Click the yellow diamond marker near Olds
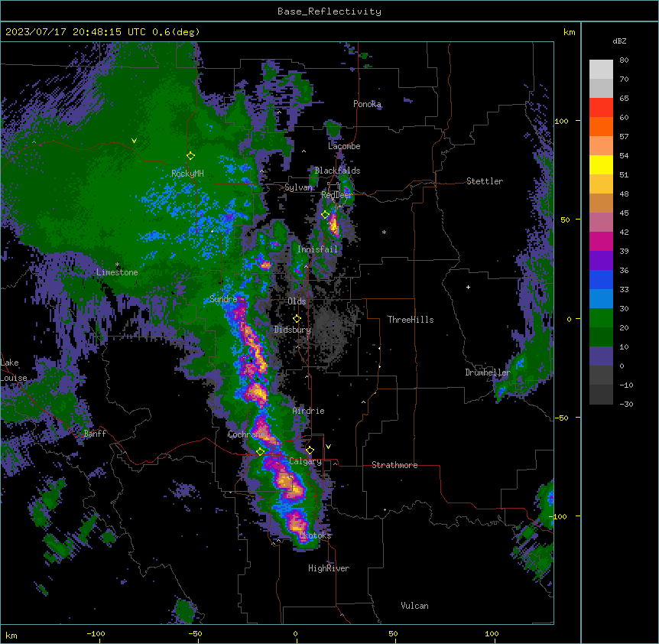 point(297,319)
